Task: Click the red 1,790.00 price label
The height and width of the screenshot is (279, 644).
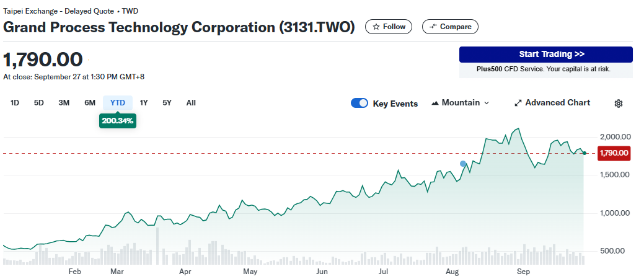Action: (614, 153)
